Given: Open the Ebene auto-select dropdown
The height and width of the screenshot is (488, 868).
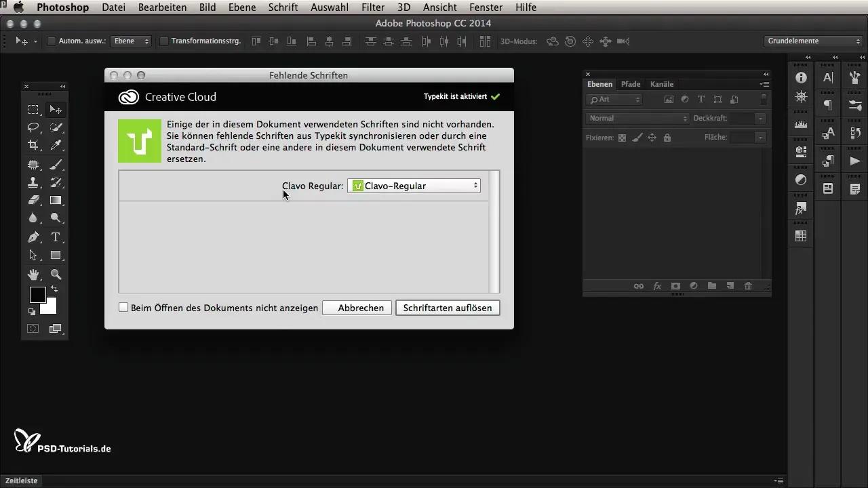Looking at the screenshot, I should pos(132,41).
